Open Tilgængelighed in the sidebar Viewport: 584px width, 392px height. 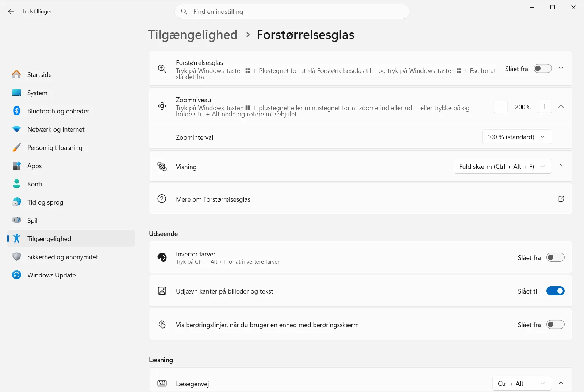point(71,238)
